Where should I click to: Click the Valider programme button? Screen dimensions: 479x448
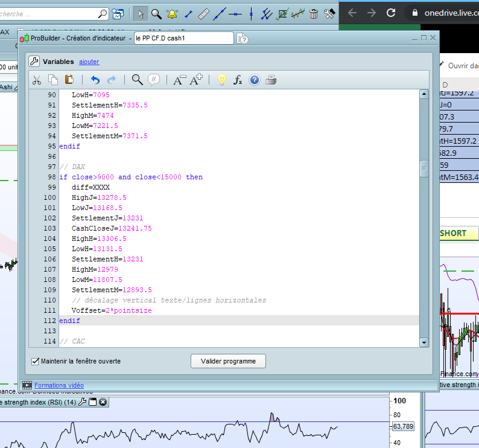point(228,361)
